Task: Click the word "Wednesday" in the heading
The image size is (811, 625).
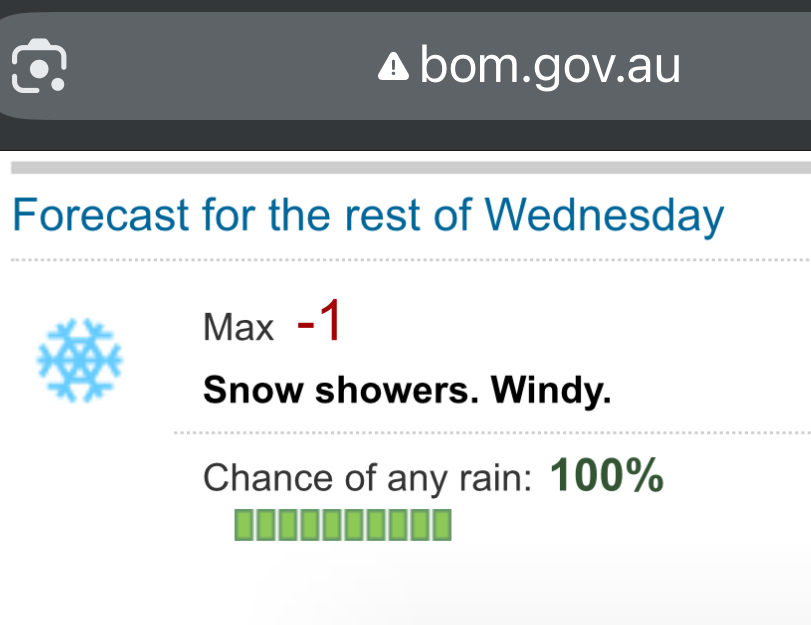Action: click(604, 215)
